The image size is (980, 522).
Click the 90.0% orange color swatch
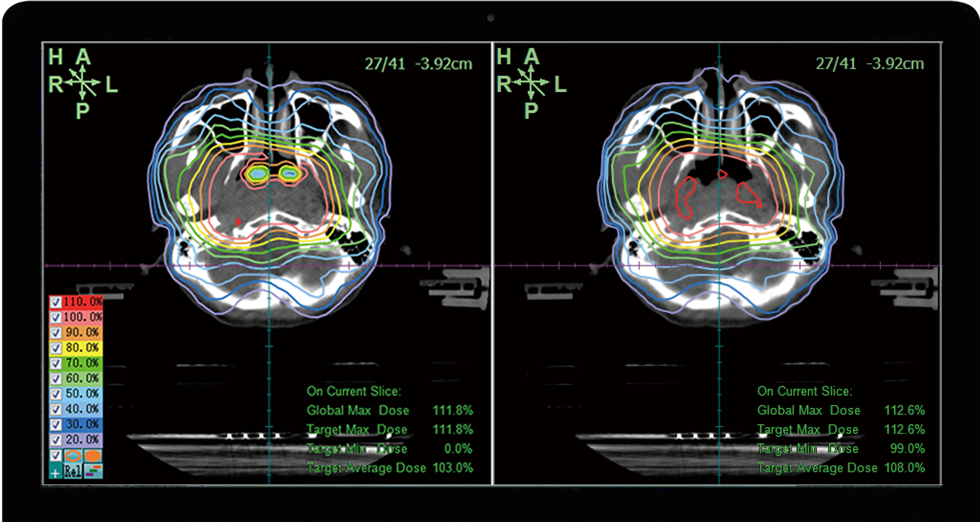coord(82,332)
